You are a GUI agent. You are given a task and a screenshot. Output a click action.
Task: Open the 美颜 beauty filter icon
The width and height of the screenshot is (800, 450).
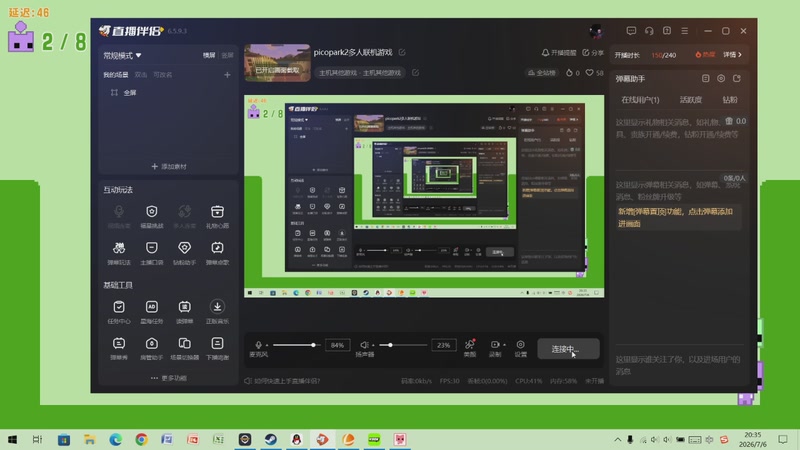pyautogui.click(x=469, y=345)
